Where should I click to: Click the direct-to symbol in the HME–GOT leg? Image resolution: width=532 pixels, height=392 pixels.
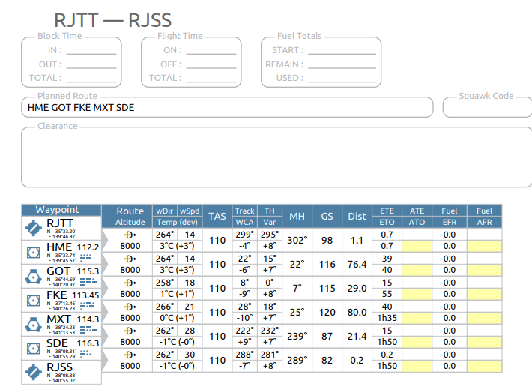pyautogui.click(x=130, y=259)
